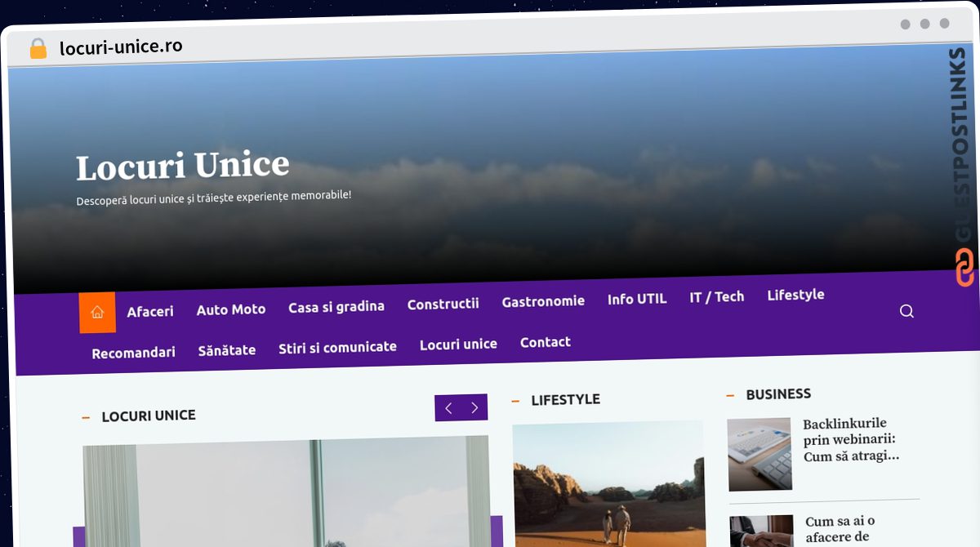Open the keyboard thumbnail in Business
980x547 pixels.
(760, 454)
